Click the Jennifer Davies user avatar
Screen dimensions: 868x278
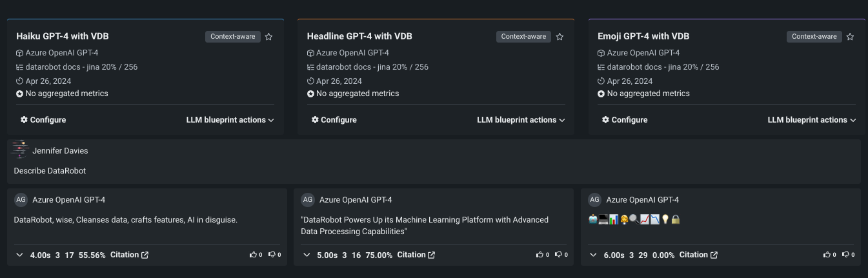(21, 150)
